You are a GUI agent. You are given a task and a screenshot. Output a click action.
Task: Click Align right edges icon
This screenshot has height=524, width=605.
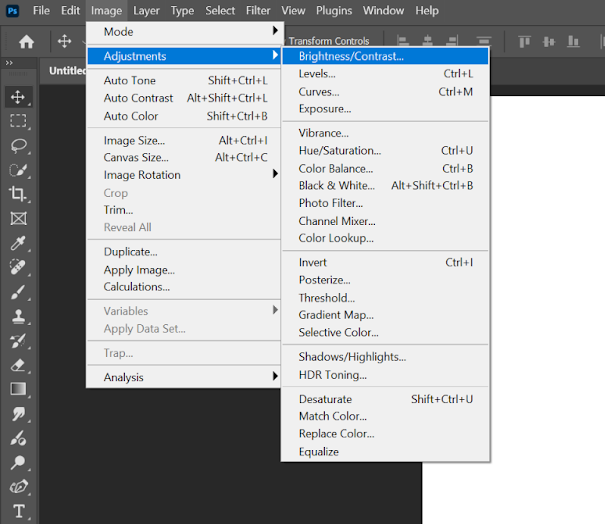point(452,41)
